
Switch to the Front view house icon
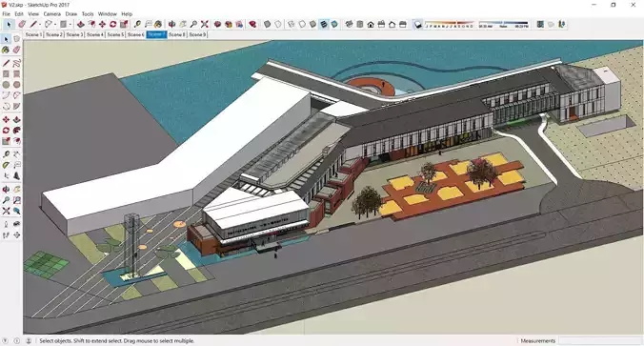371,24
